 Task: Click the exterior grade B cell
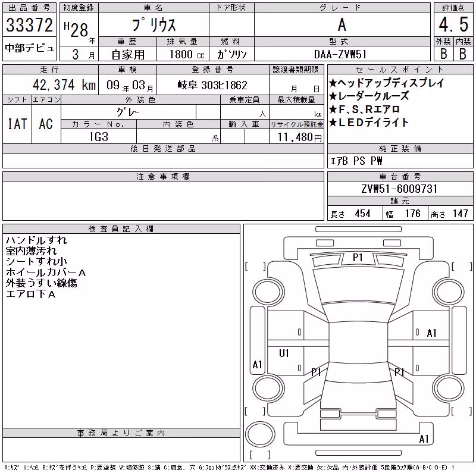[444, 54]
